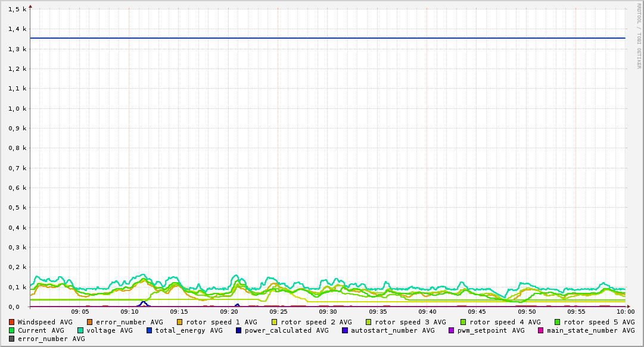
Task: Click the 1,0 k y-axis label
Action: click(17, 109)
